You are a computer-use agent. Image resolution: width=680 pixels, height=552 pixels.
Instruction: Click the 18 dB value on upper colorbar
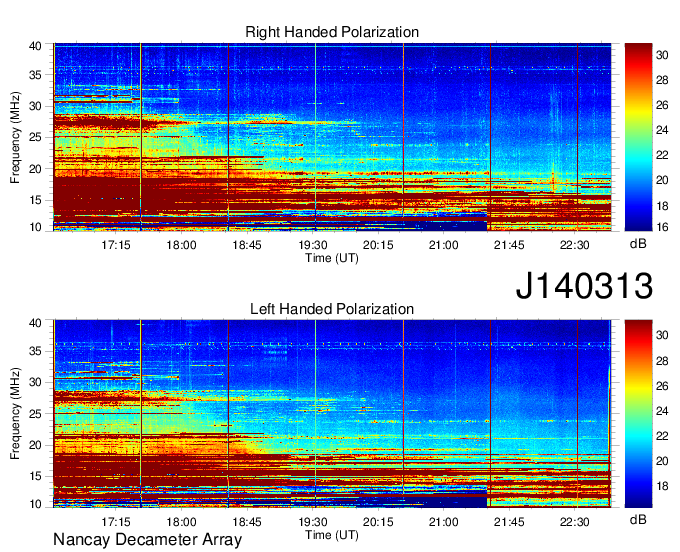(x=662, y=206)
